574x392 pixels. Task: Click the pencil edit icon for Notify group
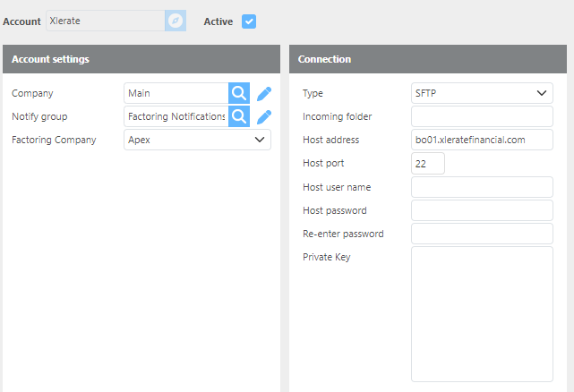(264, 116)
